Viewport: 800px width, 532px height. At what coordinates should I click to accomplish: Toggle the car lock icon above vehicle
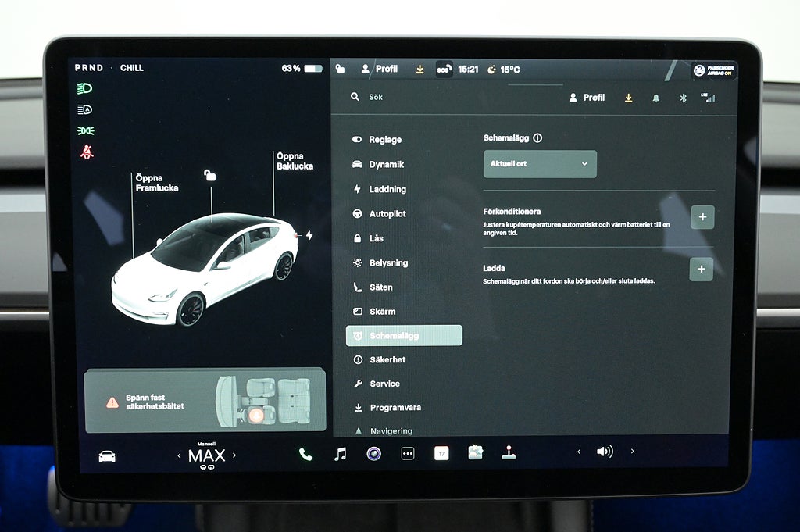[x=209, y=175]
